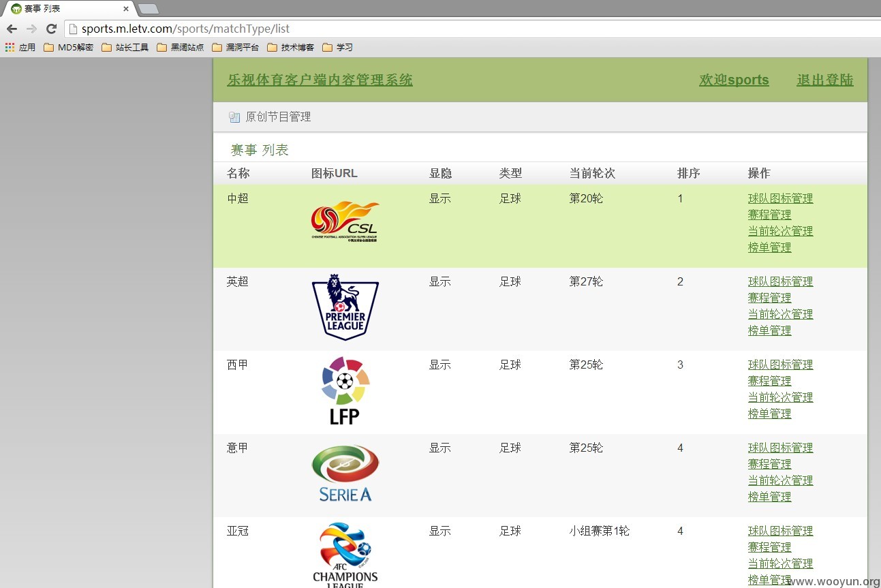Open 球队图标管理 for 西甲

pyautogui.click(x=780, y=365)
